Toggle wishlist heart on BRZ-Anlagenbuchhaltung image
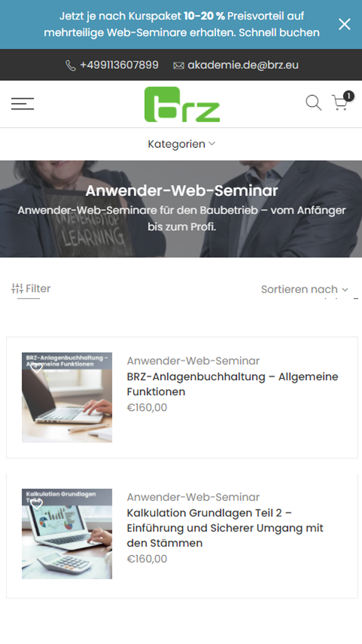Image resolution: width=362 pixels, height=644 pixels. pos(36,368)
